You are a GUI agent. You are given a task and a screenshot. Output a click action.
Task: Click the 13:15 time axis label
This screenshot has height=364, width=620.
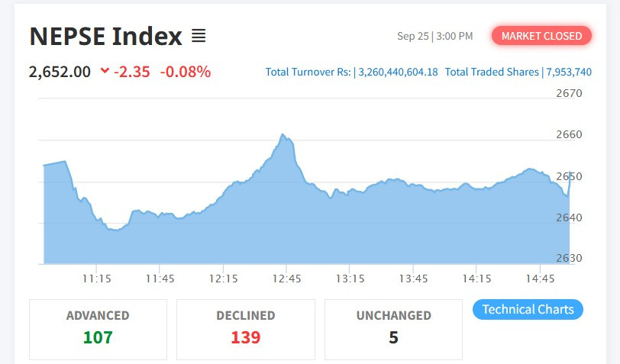[350, 279]
